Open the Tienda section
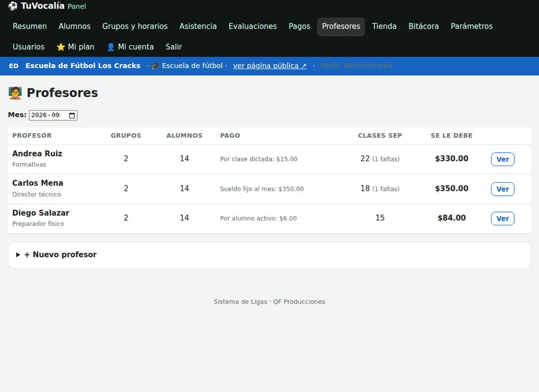 384,26
